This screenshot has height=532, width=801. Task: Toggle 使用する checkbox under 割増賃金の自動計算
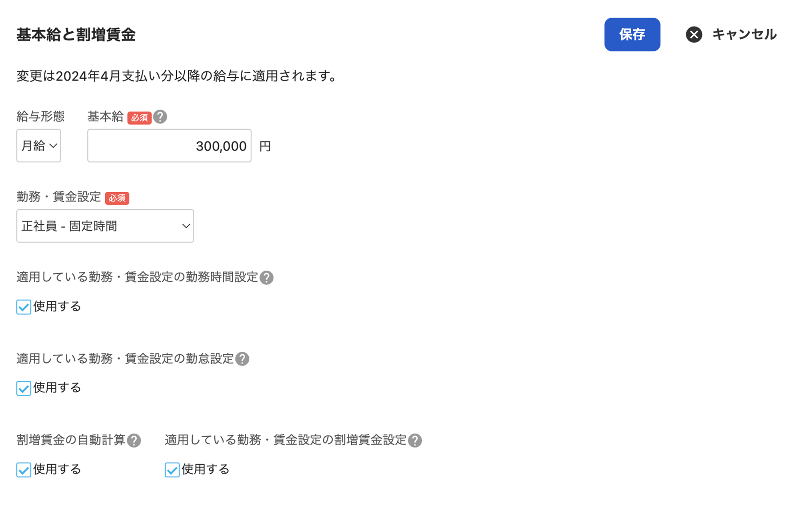(x=24, y=470)
